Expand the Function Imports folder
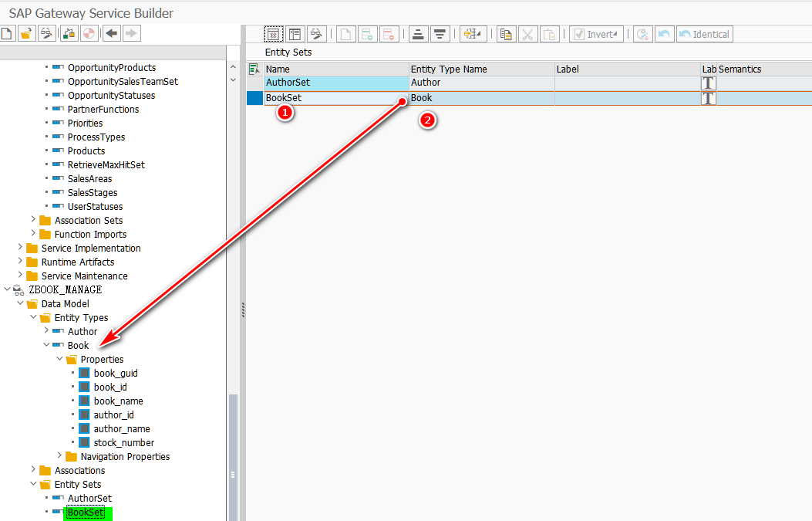 (33, 234)
